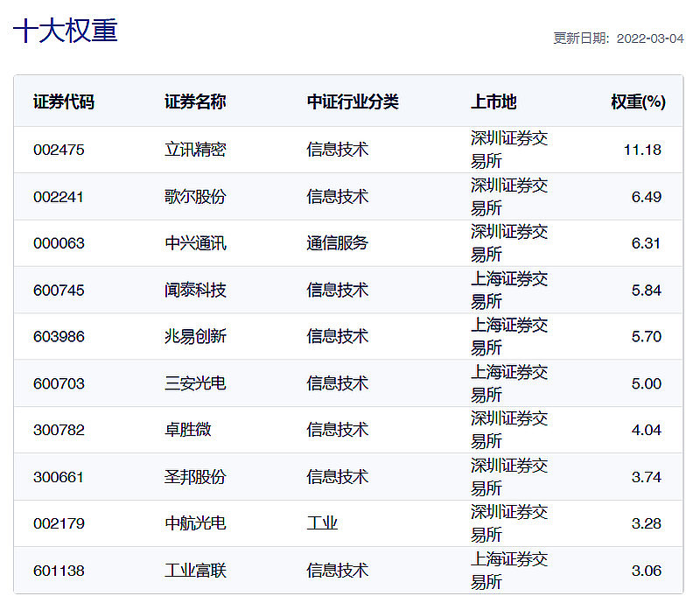Select stock code 600703
Image resolution: width=700 pixels, height=610 pixels.
pyautogui.click(x=59, y=383)
